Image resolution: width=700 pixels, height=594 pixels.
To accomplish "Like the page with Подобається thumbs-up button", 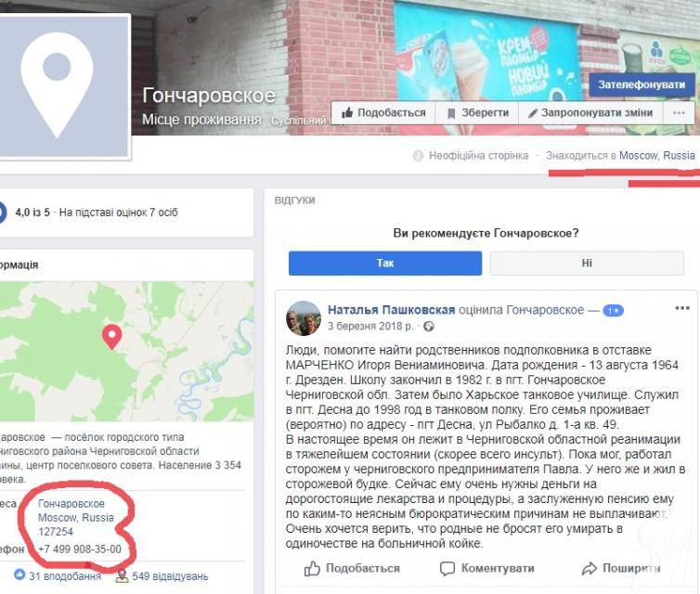I will (x=383, y=112).
